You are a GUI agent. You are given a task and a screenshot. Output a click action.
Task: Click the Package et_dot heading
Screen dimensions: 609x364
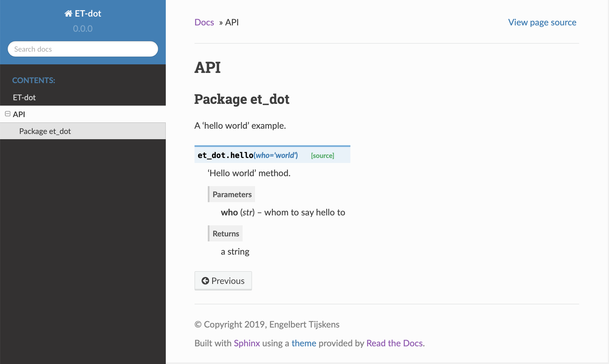(x=242, y=99)
